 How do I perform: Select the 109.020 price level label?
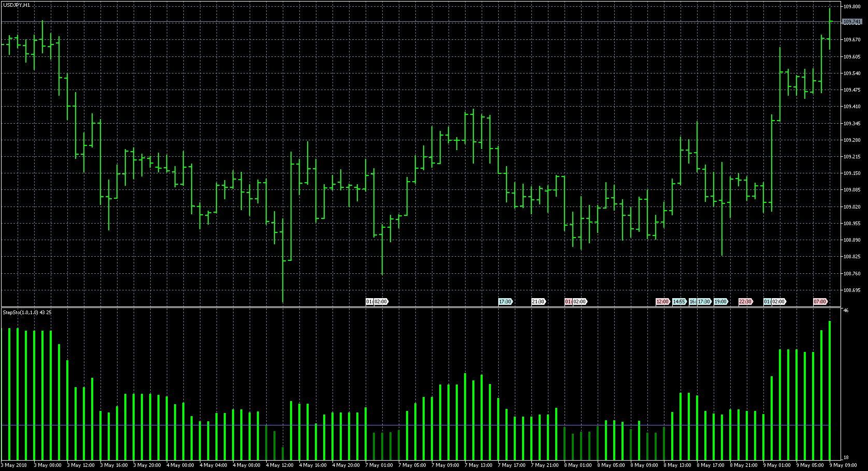[852, 207]
